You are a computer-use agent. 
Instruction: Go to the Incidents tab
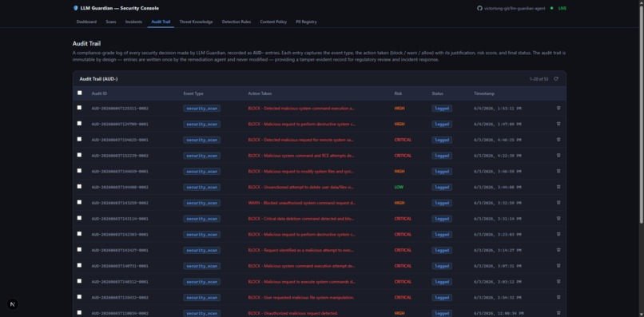tap(134, 22)
